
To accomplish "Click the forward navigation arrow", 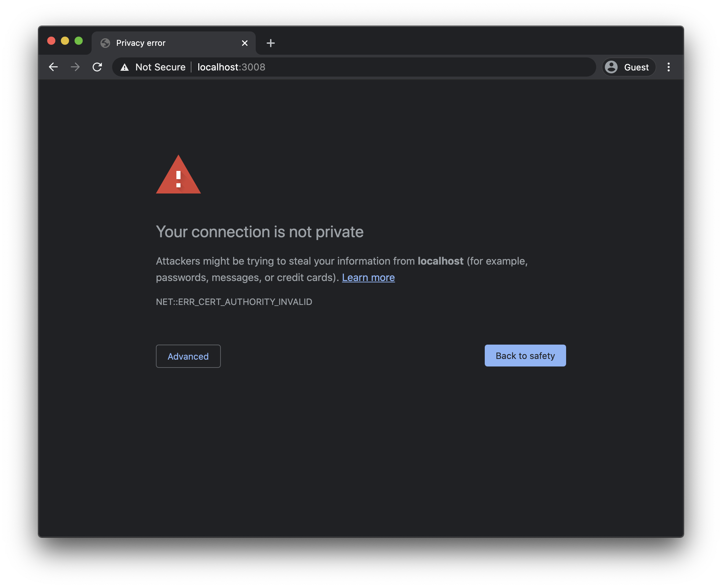I will (x=75, y=67).
